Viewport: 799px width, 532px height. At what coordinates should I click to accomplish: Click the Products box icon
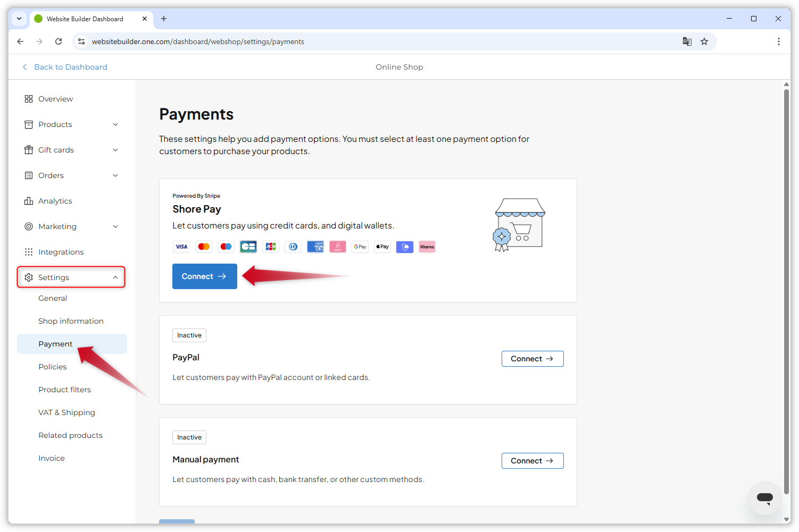pyautogui.click(x=29, y=124)
